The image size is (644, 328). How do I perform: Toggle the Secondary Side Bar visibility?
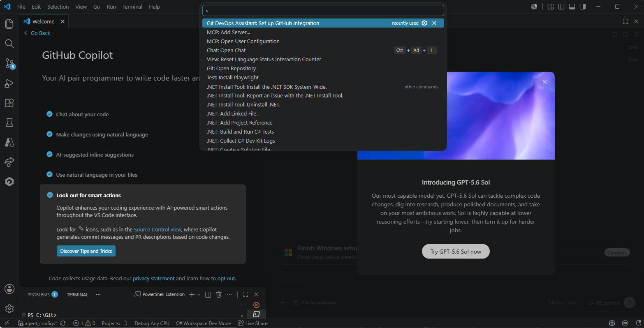click(583, 7)
